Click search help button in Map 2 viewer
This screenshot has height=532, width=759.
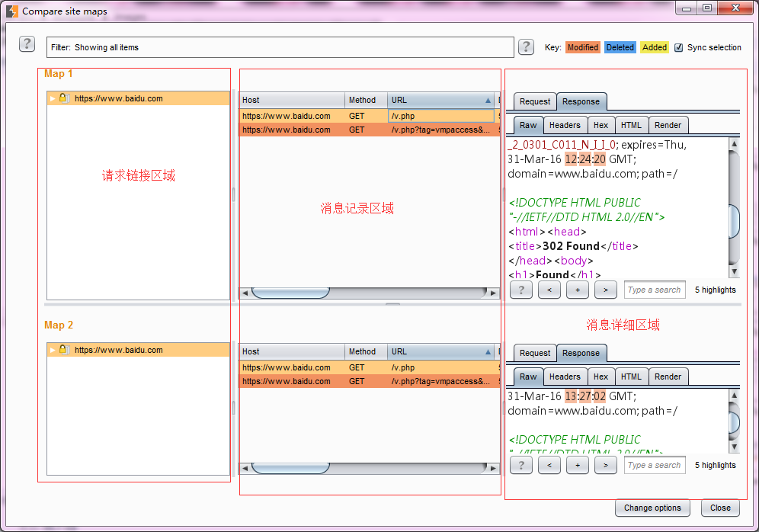[521, 465]
